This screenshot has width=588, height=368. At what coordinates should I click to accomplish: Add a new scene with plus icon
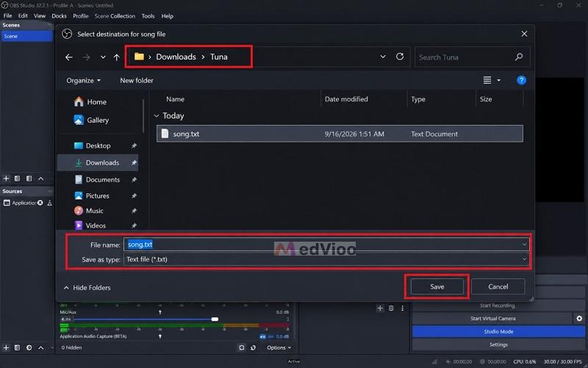pyautogui.click(x=6, y=178)
